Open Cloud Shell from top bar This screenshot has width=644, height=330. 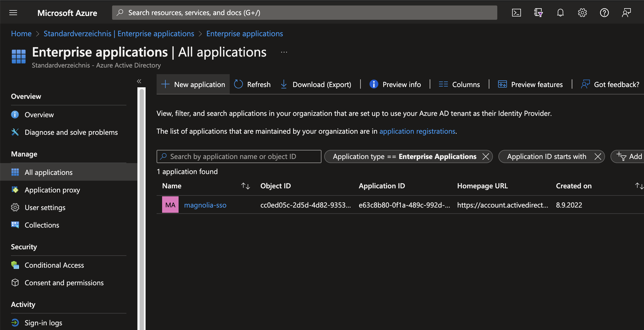pos(517,13)
